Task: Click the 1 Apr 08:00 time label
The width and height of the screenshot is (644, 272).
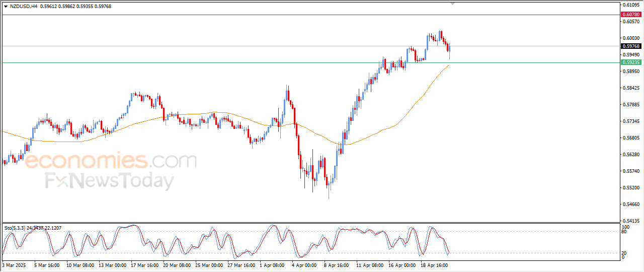Action: tap(271, 265)
